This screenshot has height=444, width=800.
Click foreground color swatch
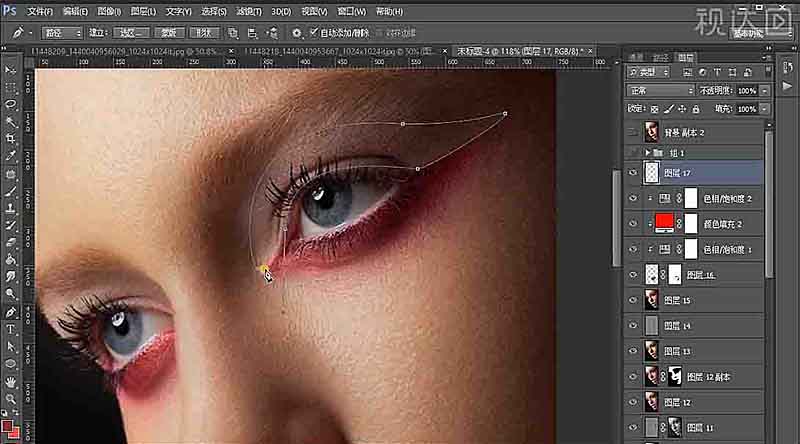click(7, 426)
